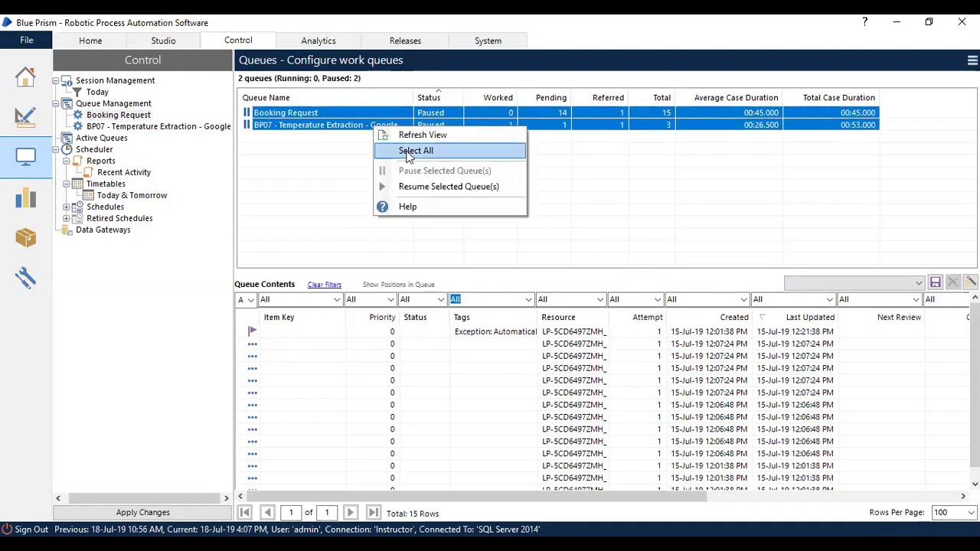Click the pause icon on the BP07 queue row
The height and width of the screenshot is (551, 980).
coord(247,125)
